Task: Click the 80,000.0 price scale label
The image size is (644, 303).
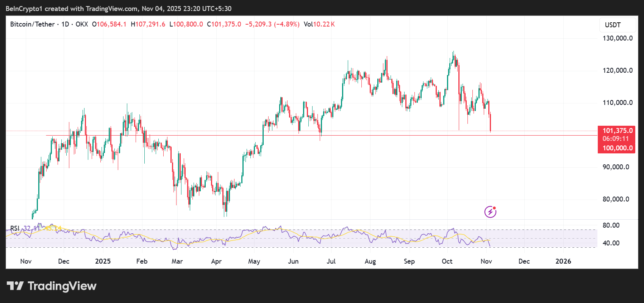Action: pyautogui.click(x=616, y=199)
